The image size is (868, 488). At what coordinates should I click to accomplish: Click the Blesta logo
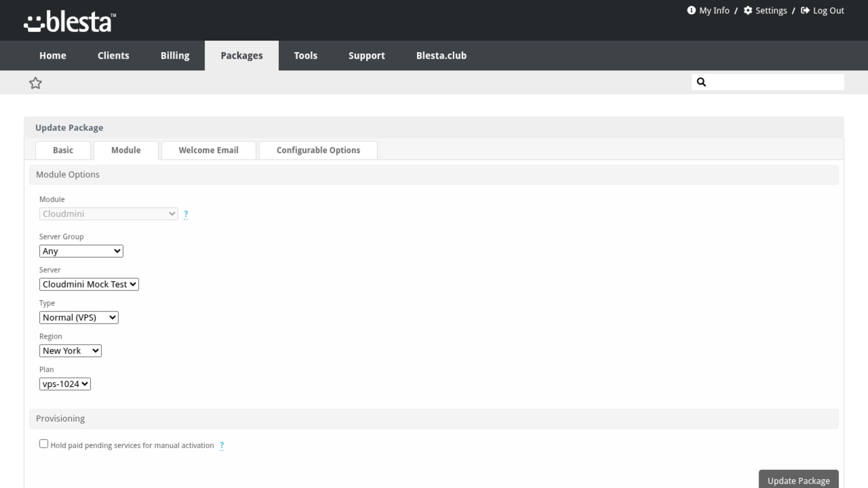pyautogui.click(x=70, y=21)
